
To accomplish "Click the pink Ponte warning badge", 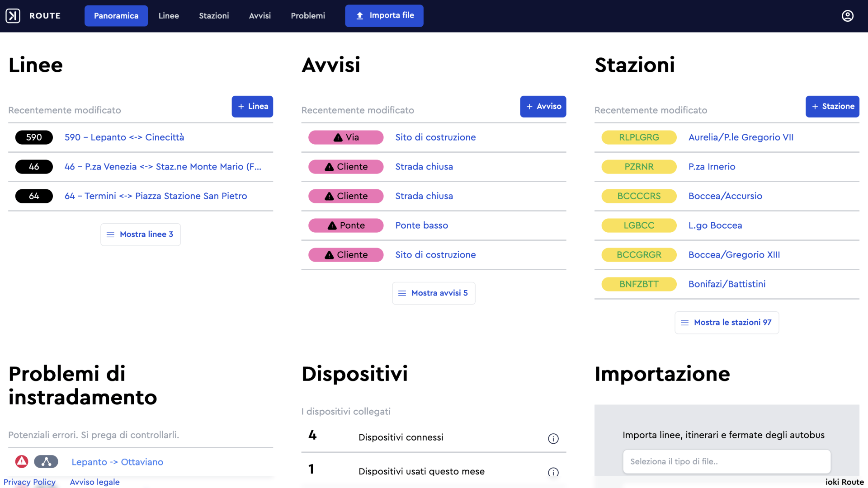I will coord(346,225).
